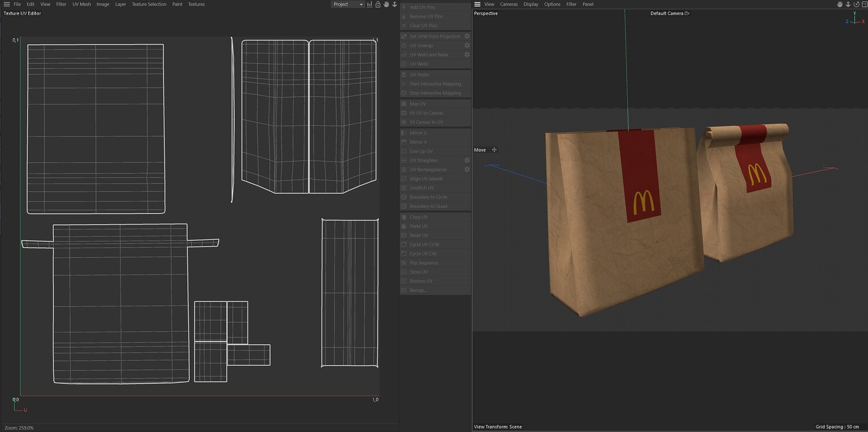Viewport: 868px width, 432px height.
Task: Click the Grid Spacing : 50 cm text
Action: click(x=837, y=427)
